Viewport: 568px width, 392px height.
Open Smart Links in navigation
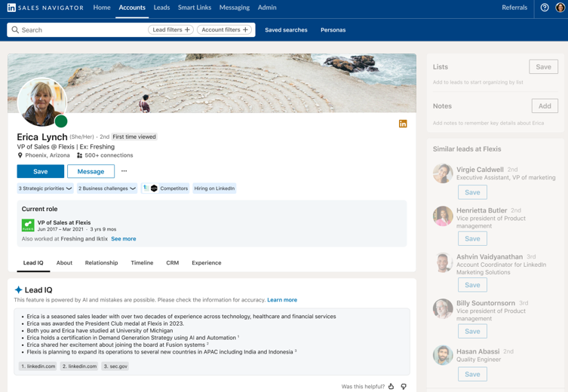195,8
